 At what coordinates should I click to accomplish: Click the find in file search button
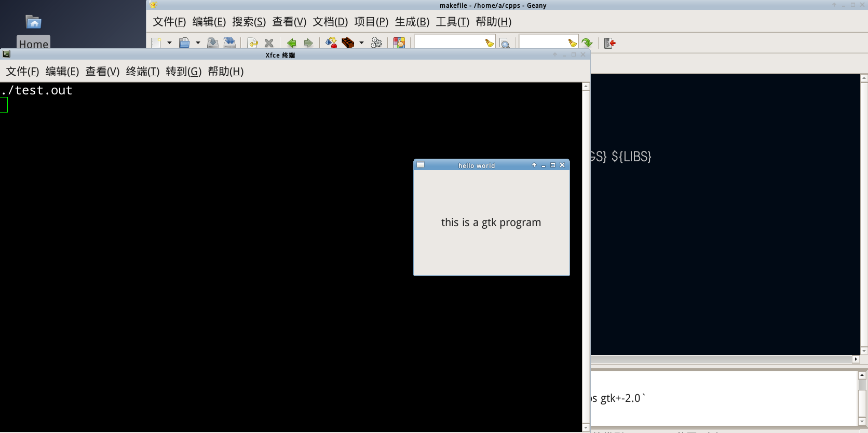click(504, 43)
